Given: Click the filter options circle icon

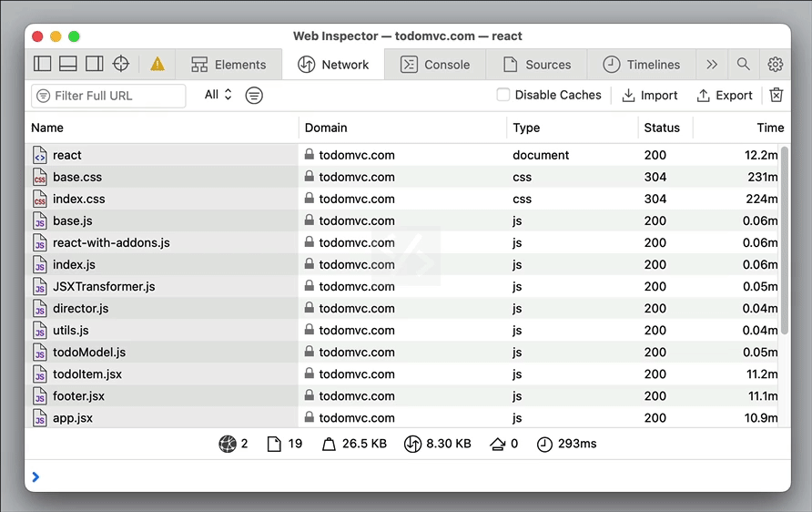Looking at the screenshot, I should (x=254, y=96).
